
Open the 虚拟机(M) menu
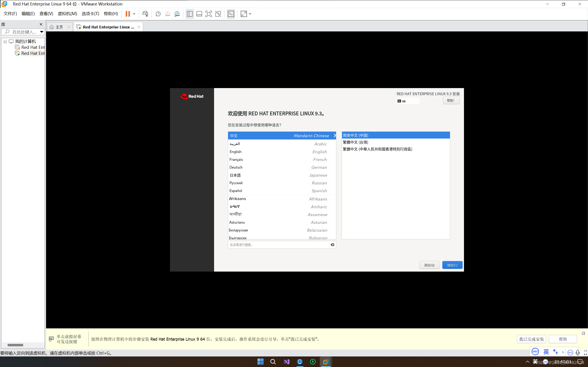pyautogui.click(x=67, y=14)
